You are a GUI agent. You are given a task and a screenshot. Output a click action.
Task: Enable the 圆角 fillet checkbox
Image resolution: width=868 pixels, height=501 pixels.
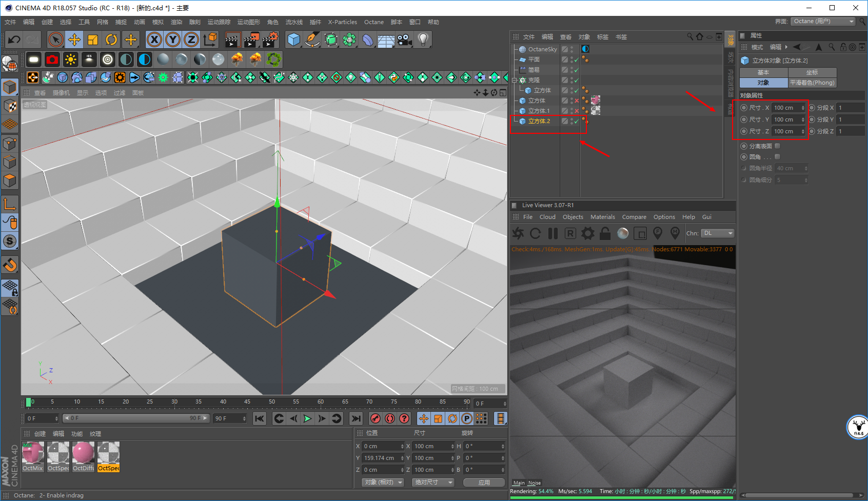778,157
